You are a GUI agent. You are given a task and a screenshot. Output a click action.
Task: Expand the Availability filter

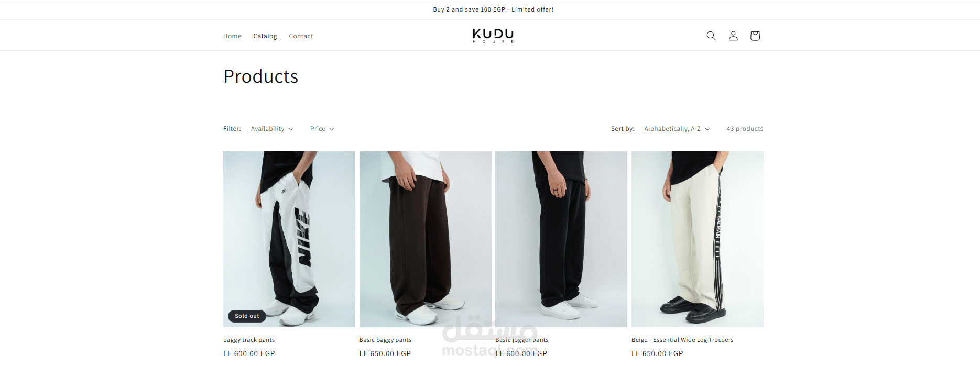click(272, 129)
